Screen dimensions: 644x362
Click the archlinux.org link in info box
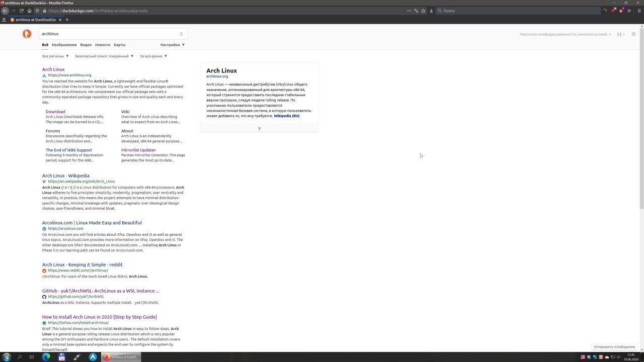point(217,76)
